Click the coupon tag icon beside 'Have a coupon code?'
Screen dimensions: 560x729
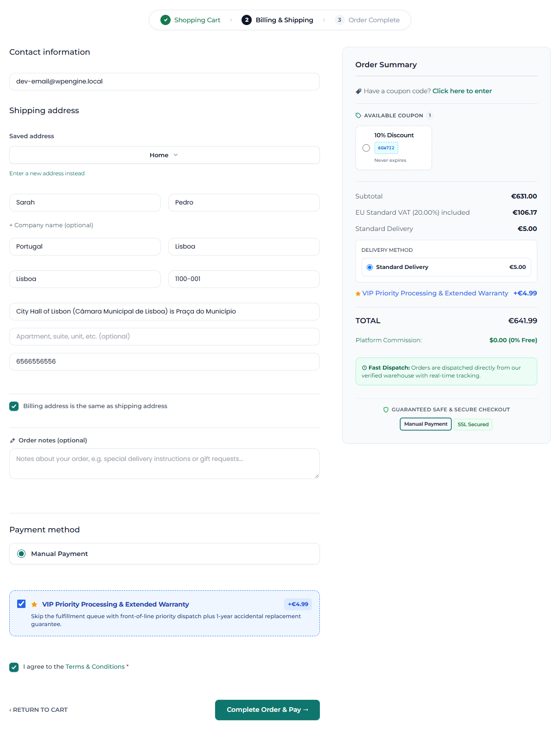358,91
